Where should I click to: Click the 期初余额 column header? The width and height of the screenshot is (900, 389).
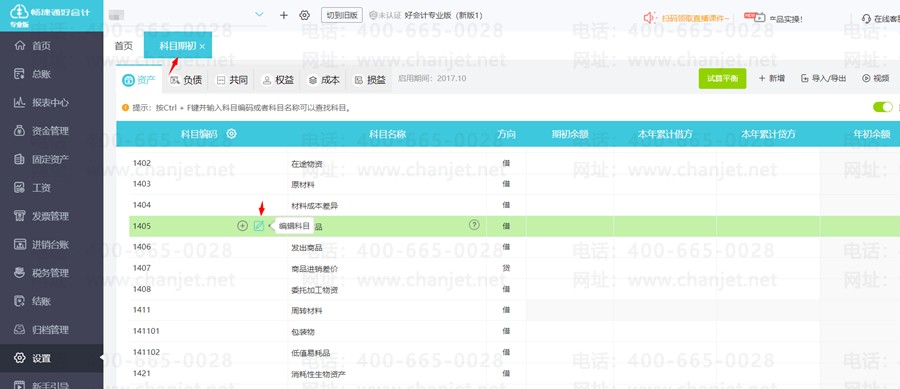[570, 134]
